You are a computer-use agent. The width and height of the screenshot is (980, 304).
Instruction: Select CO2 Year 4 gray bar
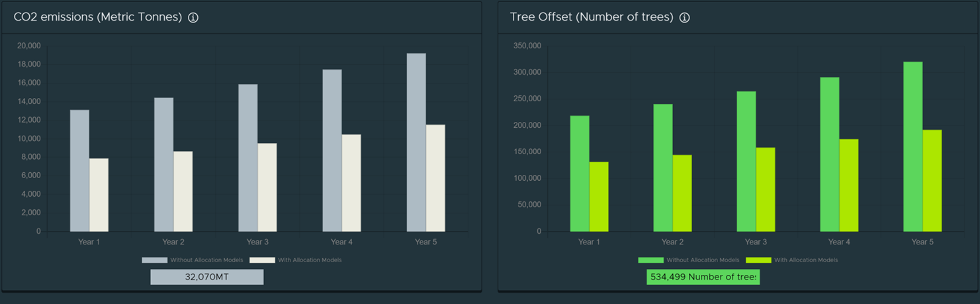point(332,150)
